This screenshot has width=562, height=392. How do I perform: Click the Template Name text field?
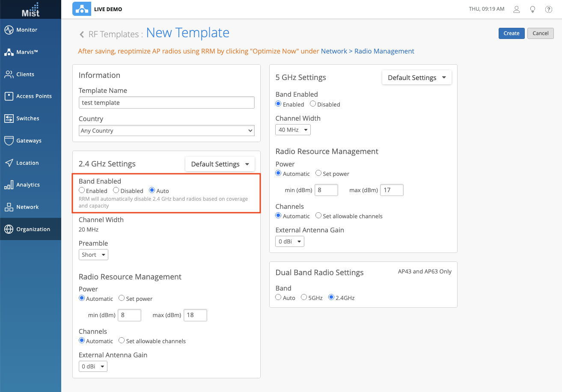click(167, 103)
